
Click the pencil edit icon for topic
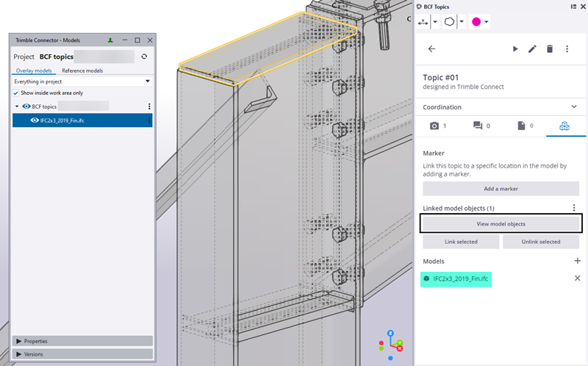(532, 49)
